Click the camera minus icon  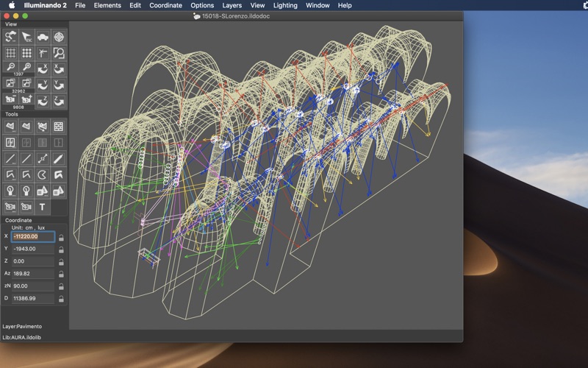(x=10, y=99)
